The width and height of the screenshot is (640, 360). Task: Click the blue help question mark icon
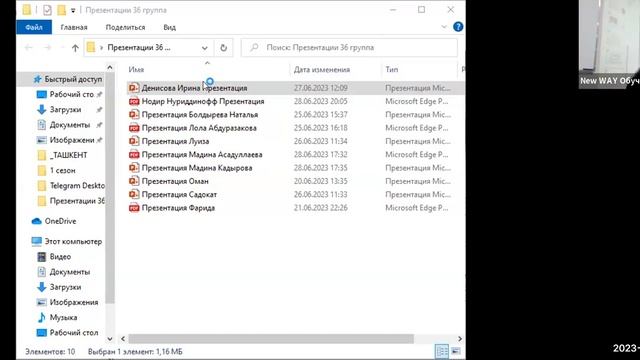pyautogui.click(x=458, y=27)
